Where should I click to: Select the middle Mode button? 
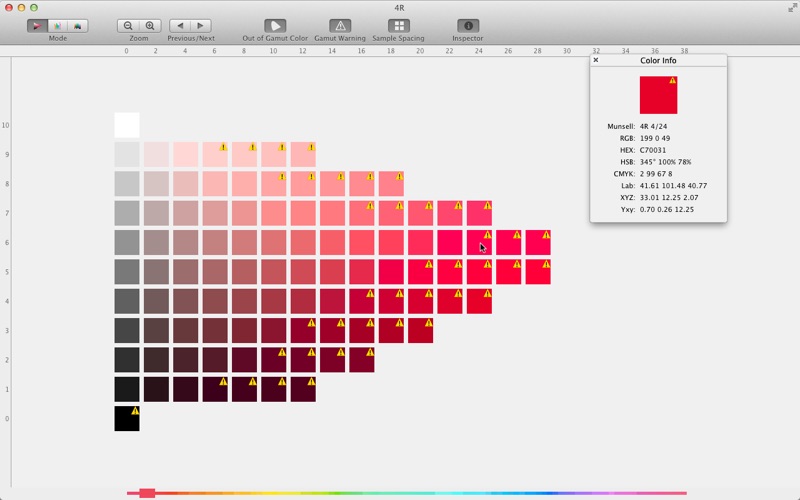click(58, 26)
